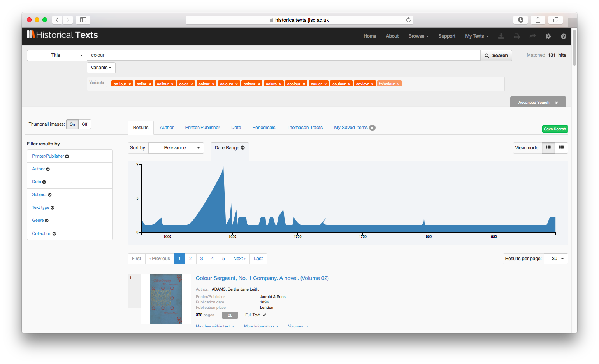Open the Browse menu
Screen dimensions: 599x364
[418, 36]
